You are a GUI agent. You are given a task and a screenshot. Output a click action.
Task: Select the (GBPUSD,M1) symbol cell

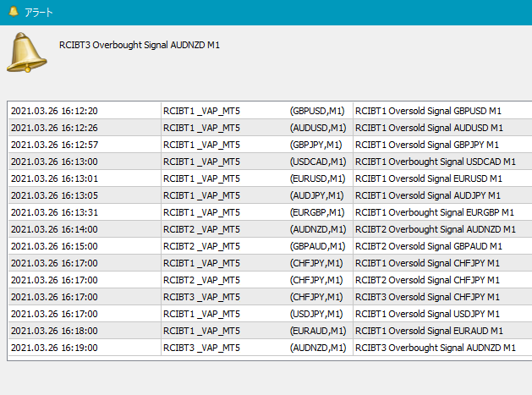tap(317, 111)
